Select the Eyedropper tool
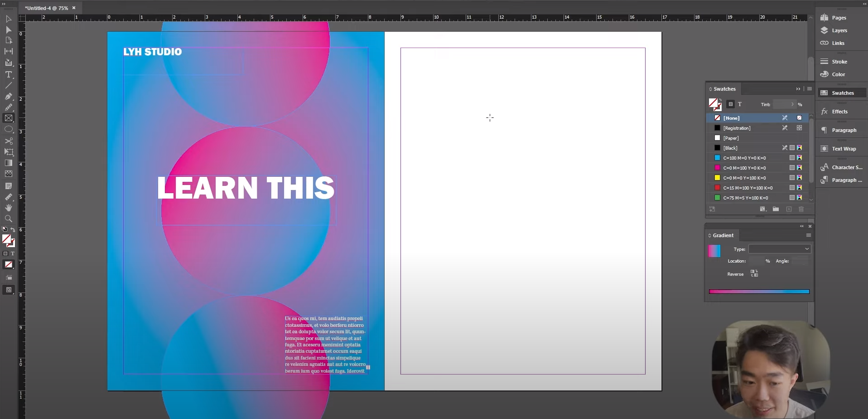The width and height of the screenshot is (868, 419). (x=9, y=197)
